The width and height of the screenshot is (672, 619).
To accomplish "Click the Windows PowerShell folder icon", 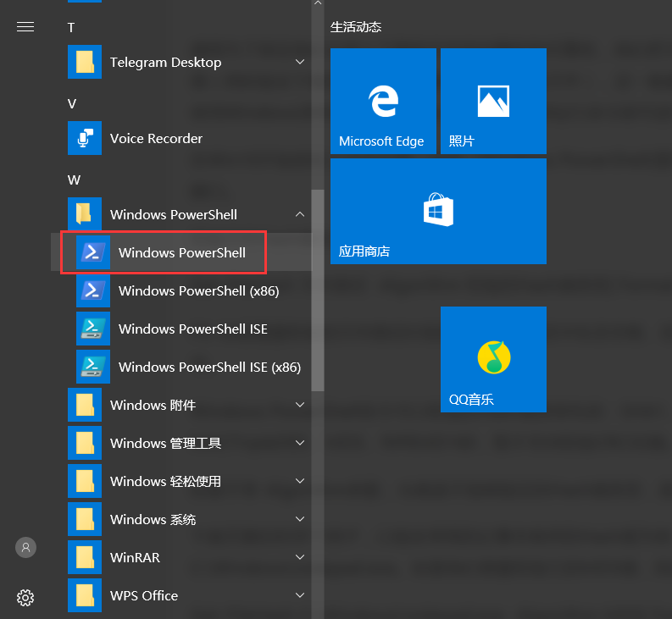I will coord(85,213).
